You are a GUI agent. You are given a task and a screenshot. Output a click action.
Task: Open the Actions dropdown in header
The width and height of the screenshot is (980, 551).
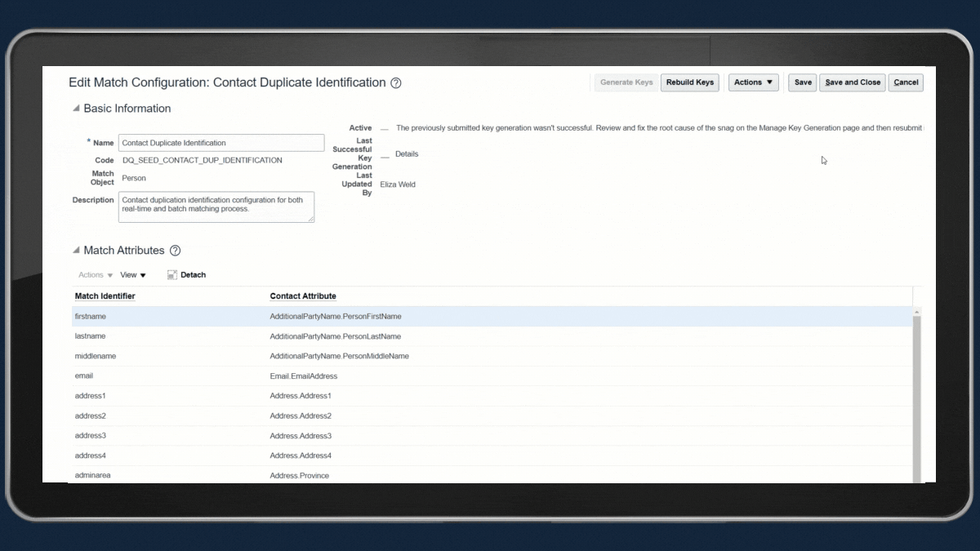coord(753,82)
